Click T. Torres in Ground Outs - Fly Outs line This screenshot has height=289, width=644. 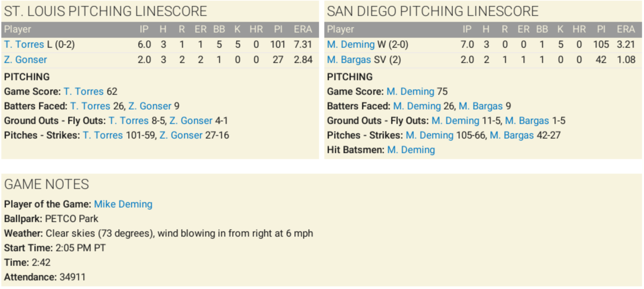point(129,121)
